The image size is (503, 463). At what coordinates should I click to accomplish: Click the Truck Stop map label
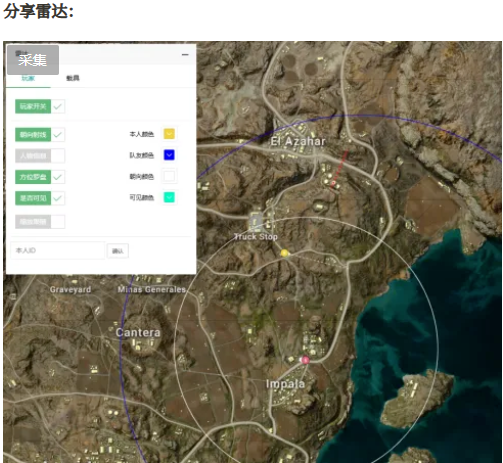tap(256, 237)
